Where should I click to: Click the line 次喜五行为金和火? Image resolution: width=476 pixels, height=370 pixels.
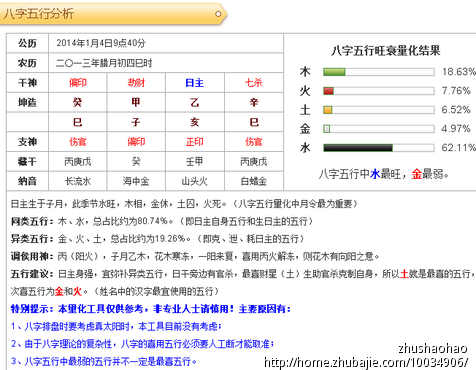[115, 292]
